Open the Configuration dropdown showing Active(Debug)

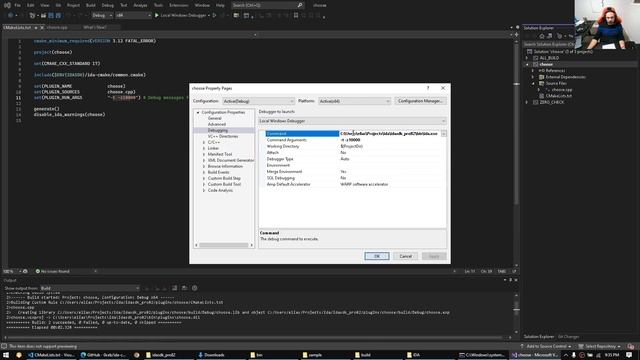point(258,101)
